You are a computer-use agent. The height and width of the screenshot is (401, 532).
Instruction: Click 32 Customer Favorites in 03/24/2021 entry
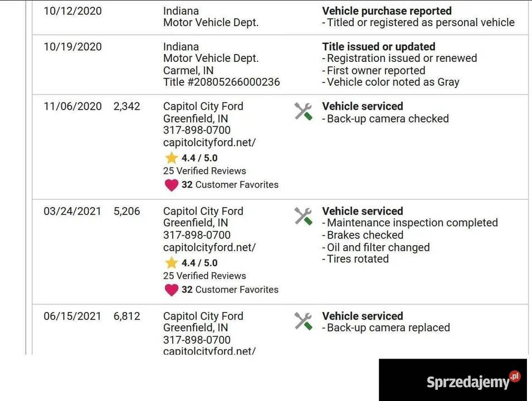230,290
